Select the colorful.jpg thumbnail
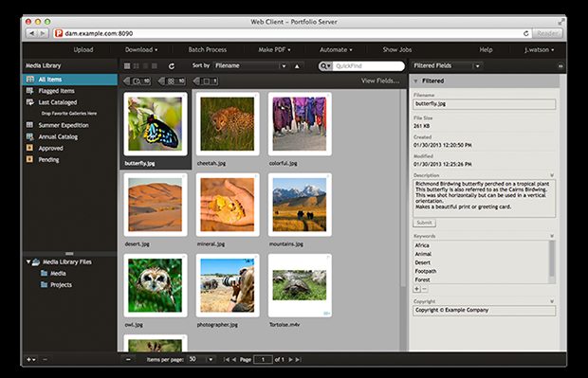This screenshot has height=378, width=588. [300, 124]
